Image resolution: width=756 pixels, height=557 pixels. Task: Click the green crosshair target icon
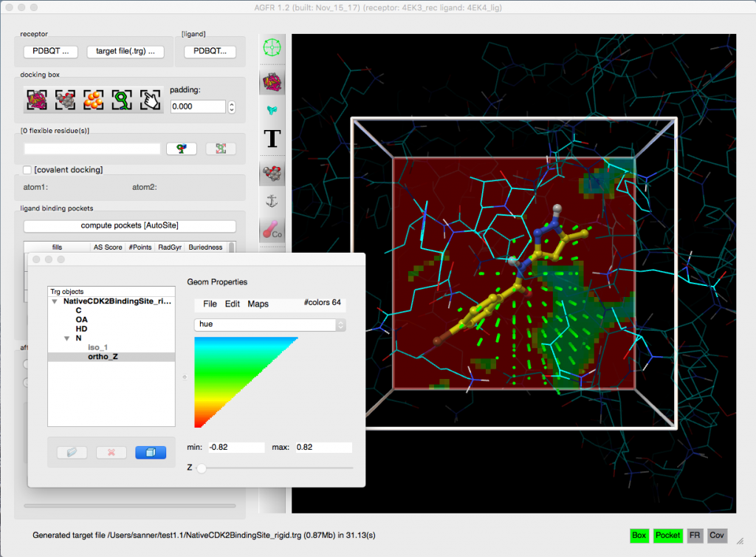tap(273, 47)
